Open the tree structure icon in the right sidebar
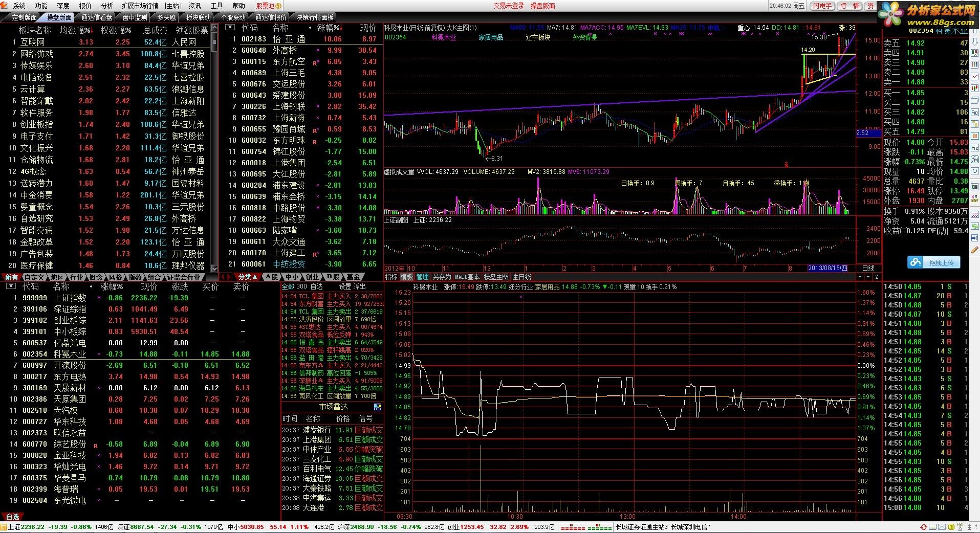The height and width of the screenshot is (533, 980). pos(975,124)
